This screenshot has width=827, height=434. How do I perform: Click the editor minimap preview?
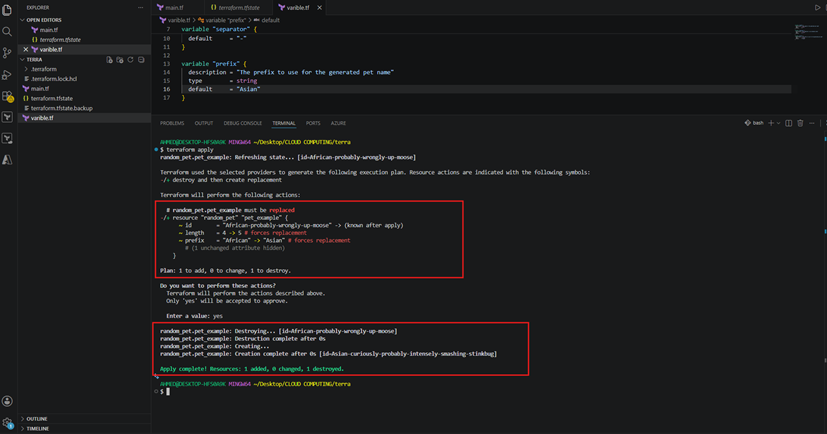[x=806, y=32]
